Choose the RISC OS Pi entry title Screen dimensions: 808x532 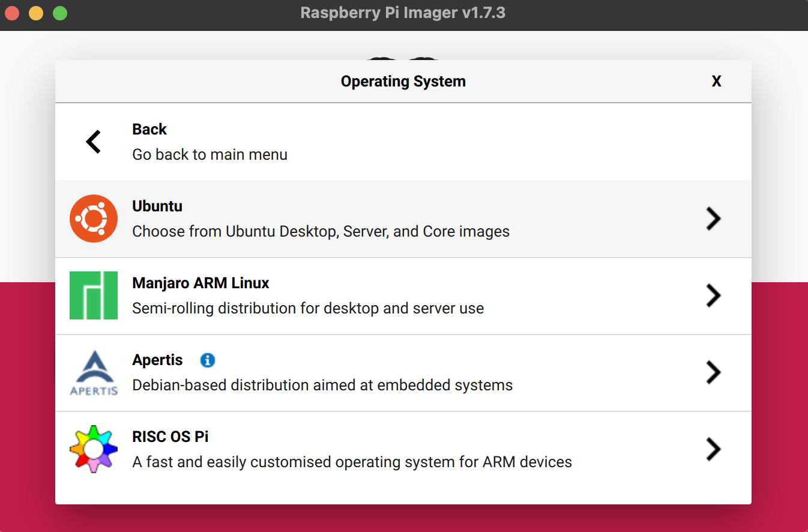pyautogui.click(x=170, y=437)
